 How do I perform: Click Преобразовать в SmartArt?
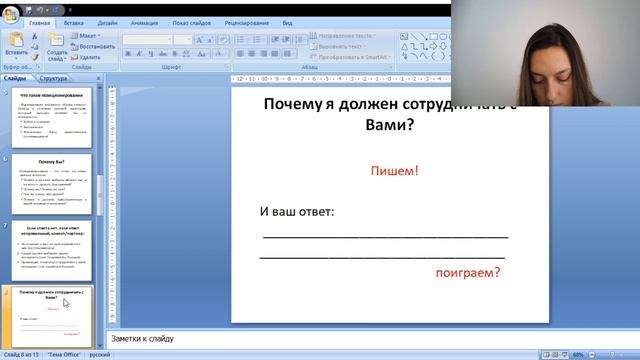(350, 57)
